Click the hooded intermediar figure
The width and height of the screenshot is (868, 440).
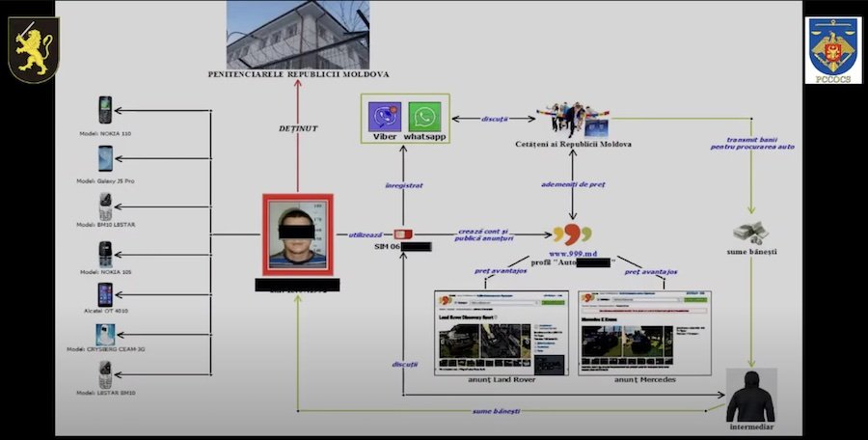[749, 395]
